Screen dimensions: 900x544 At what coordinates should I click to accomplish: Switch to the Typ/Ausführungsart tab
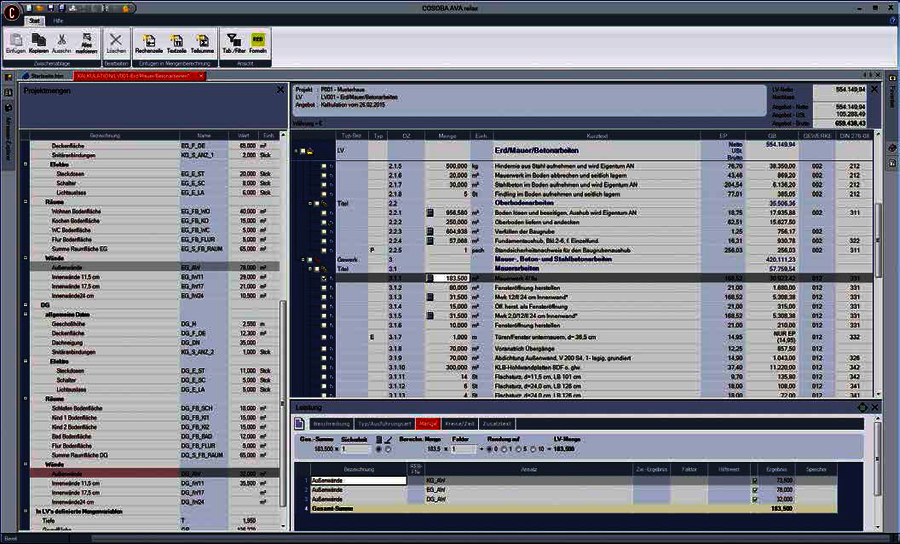click(x=385, y=423)
